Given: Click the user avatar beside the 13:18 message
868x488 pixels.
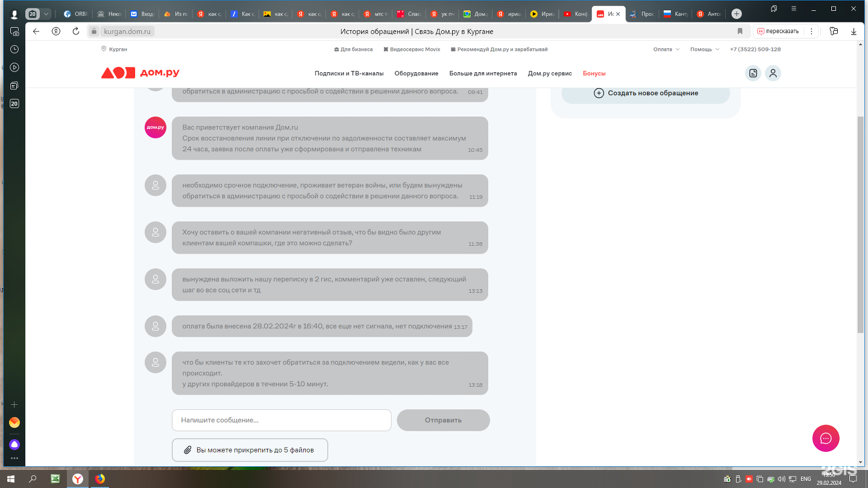Looking at the screenshot, I should (x=156, y=362).
